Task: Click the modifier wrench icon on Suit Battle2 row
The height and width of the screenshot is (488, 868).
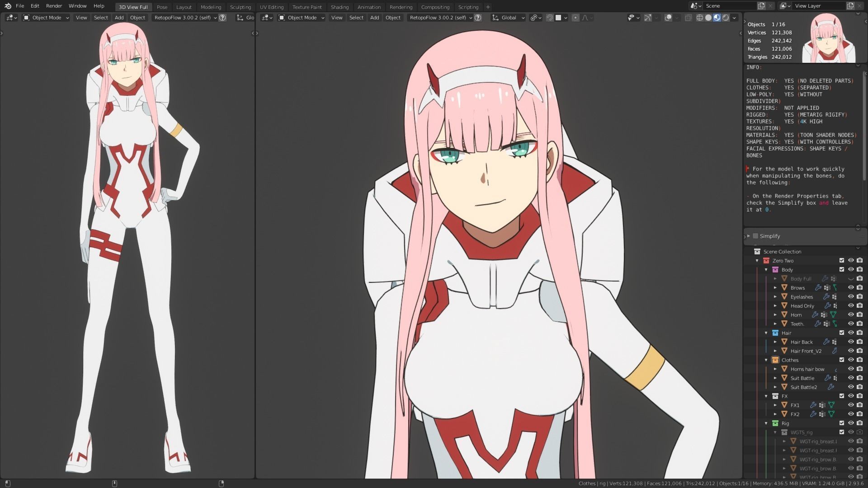Action: (x=830, y=387)
